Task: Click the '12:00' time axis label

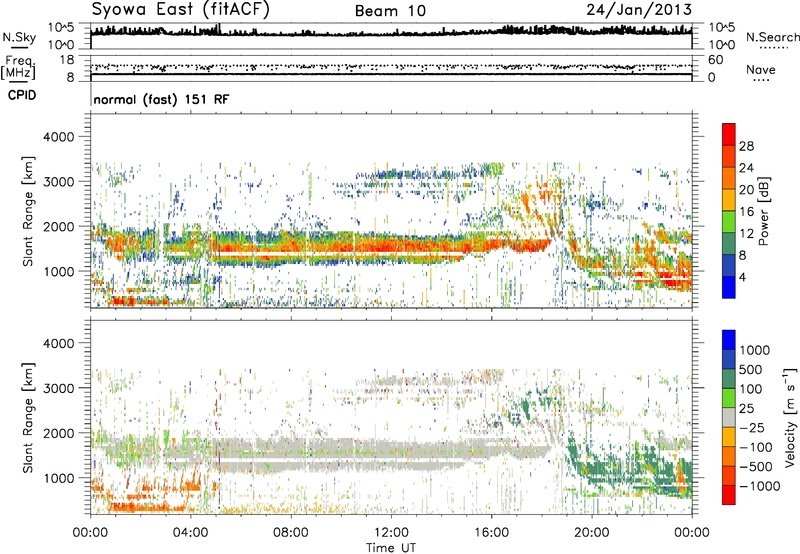Action: pos(391,533)
